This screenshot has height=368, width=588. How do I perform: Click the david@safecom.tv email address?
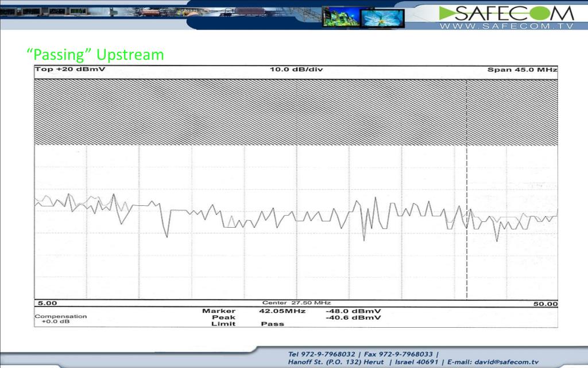[x=506, y=362]
